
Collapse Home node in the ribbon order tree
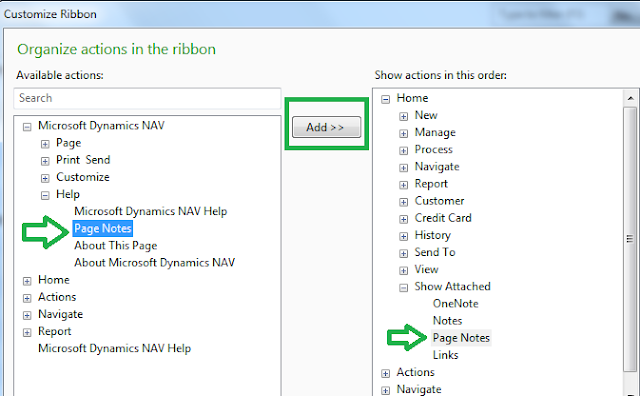pyautogui.click(x=385, y=100)
